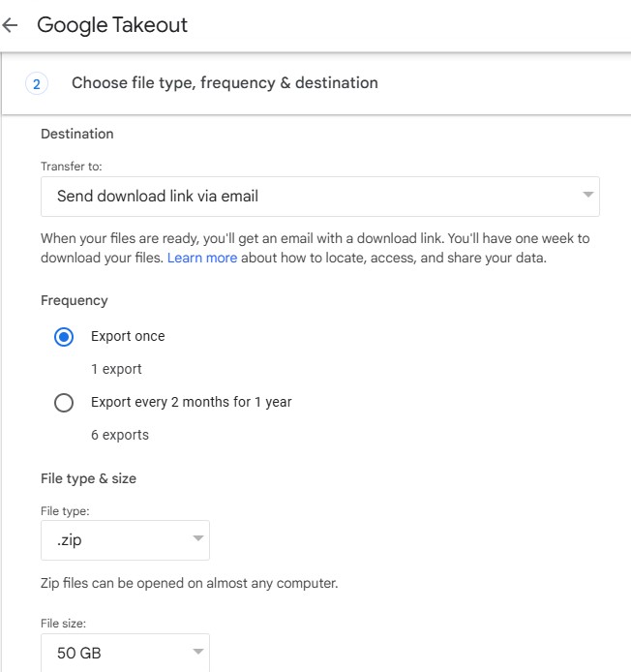The width and height of the screenshot is (631, 672).
Task: Open the .zip file type dropdown
Action: (125, 540)
